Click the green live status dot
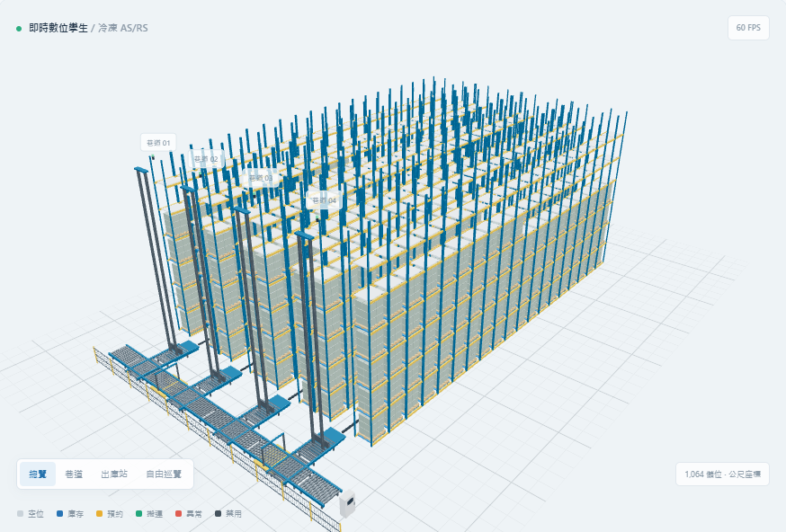 click(19, 29)
